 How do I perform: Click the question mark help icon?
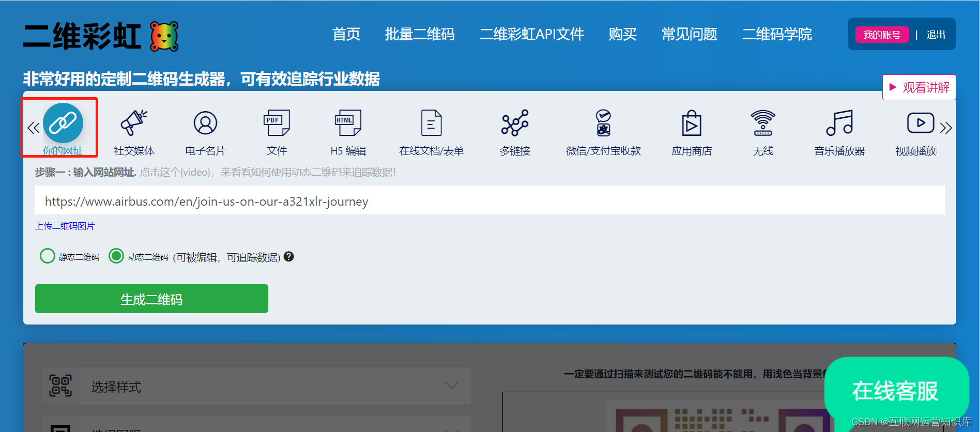tap(289, 256)
